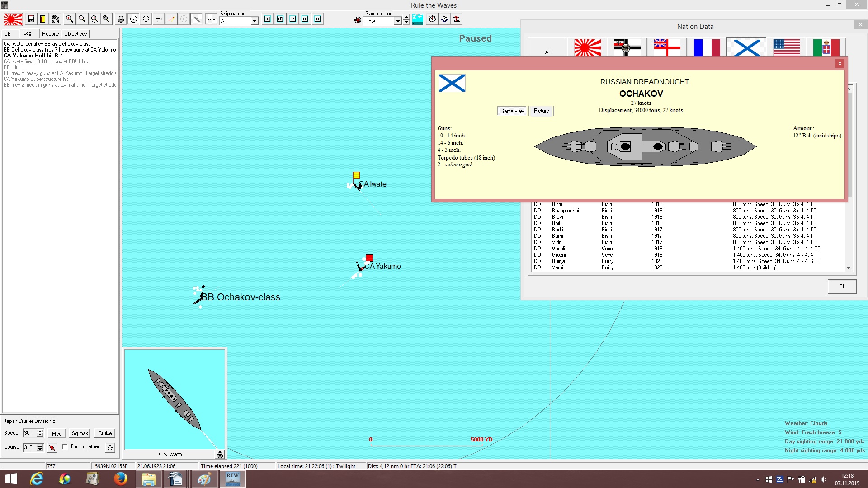Click the stopwatch icon in toolbar

433,19
